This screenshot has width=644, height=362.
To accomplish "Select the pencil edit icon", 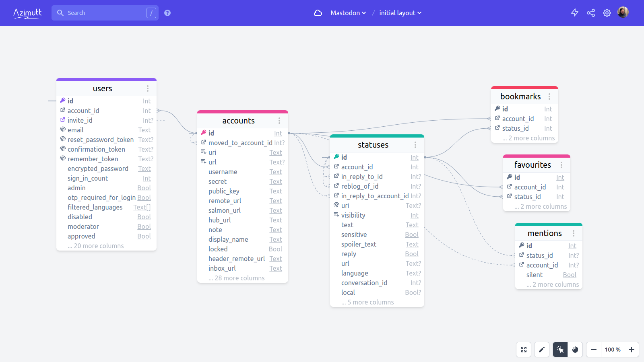I will (541, 350).
